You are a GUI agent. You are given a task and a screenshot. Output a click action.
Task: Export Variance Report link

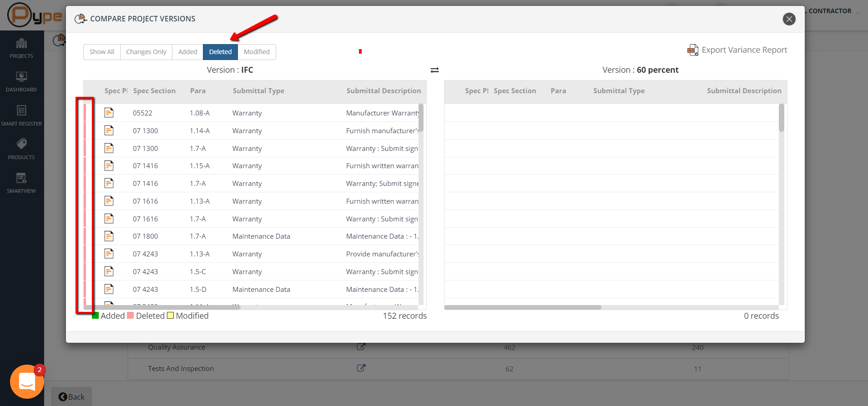pyautogui.click(x=744, y=50)
